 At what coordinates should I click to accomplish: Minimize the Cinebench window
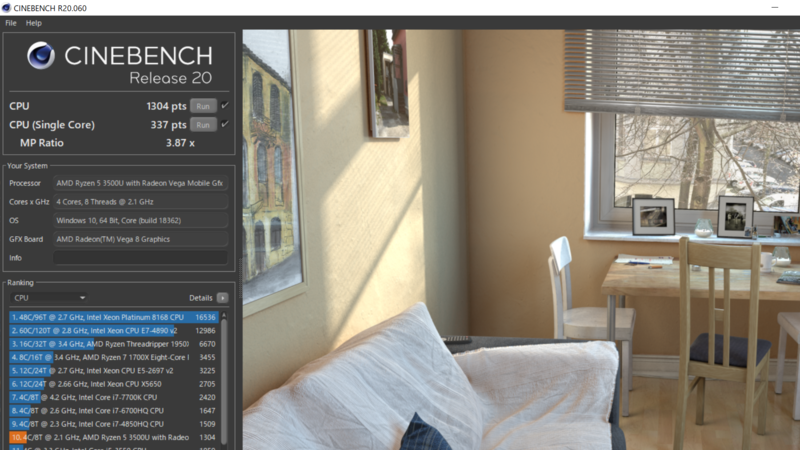tap(774, 8)
